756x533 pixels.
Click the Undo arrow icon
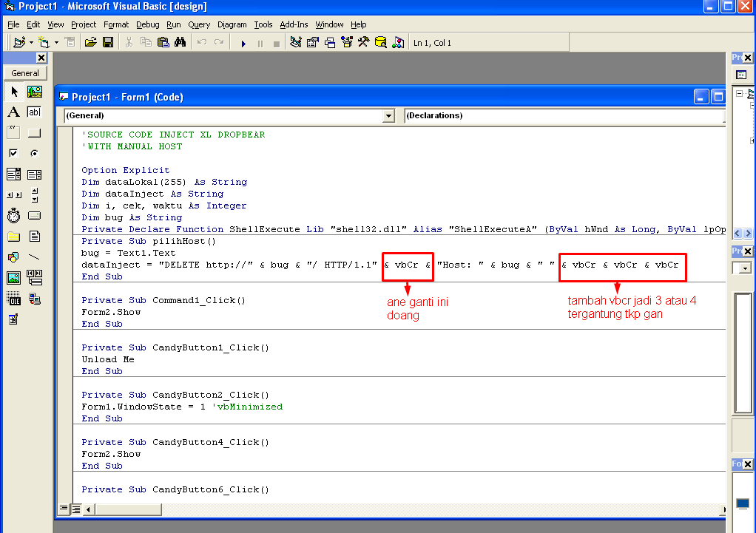point(201,42)
